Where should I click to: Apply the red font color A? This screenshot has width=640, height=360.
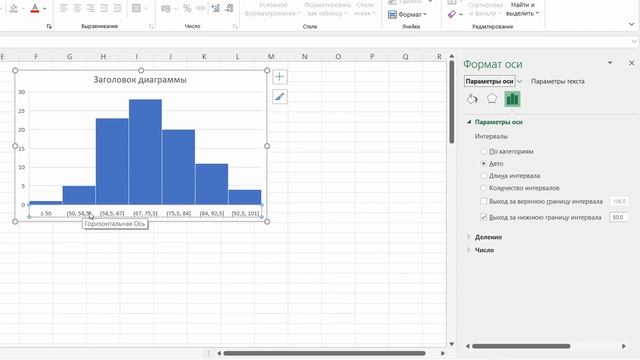coord(35,8)
